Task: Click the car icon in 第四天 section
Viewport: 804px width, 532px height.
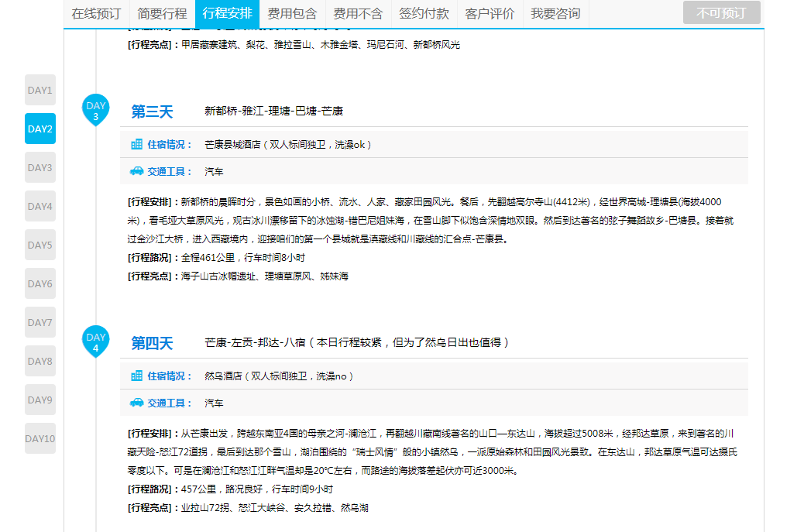Action: 137,403
